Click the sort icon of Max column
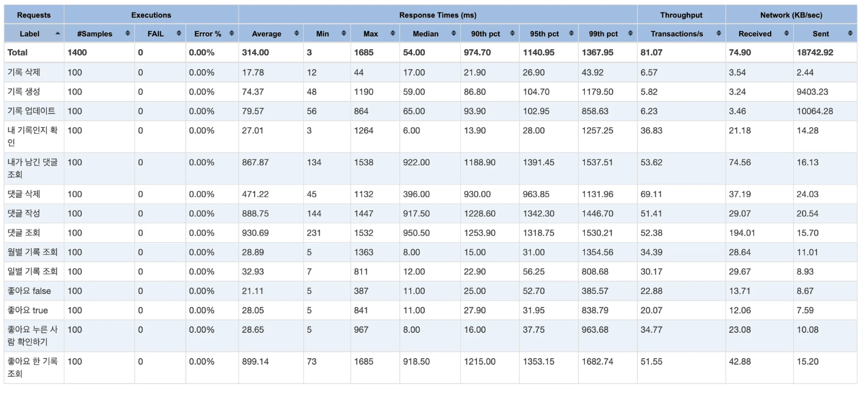 tap(393, 33)
